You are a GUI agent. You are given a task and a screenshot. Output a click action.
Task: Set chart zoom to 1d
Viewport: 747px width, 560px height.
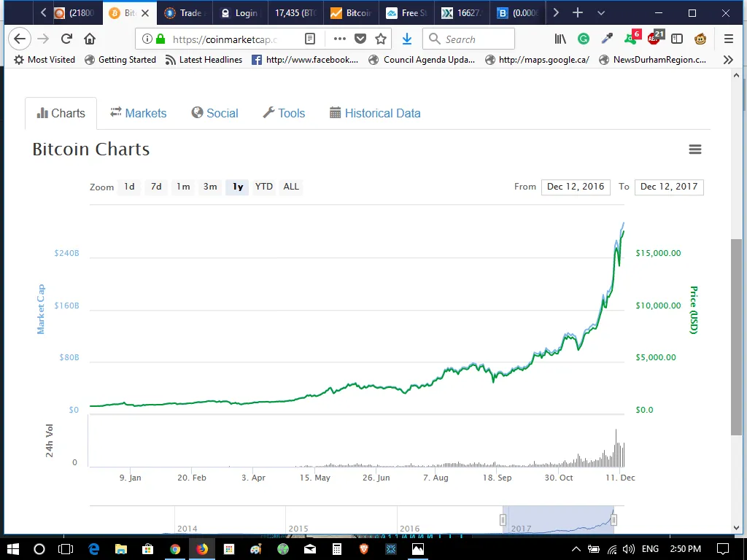coord(129,187)
